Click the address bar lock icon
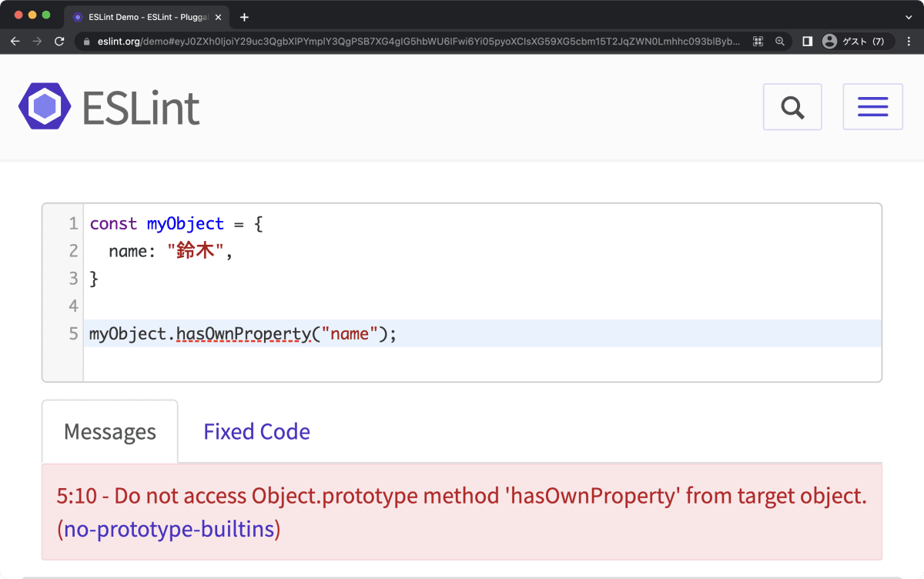924x579 pixels. (87, 42)
